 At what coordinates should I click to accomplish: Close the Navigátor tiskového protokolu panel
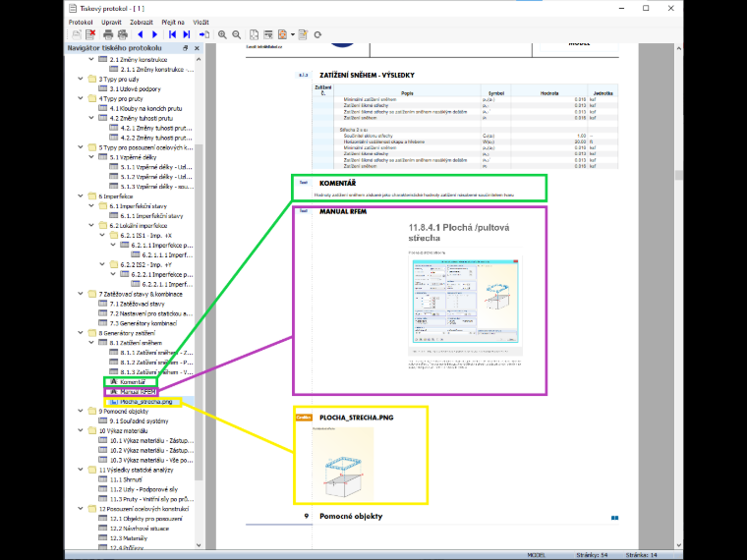197,48
